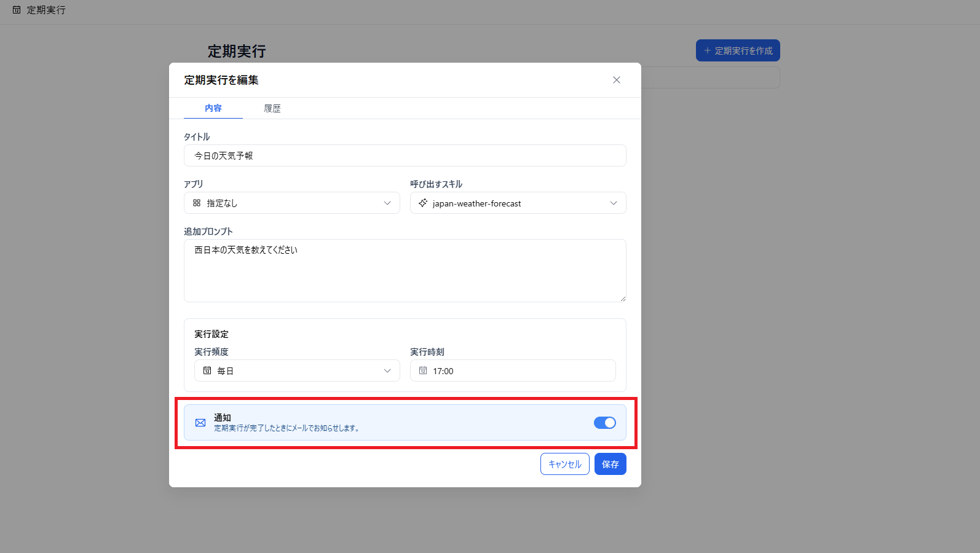Click the 追加プロンプト label
The width and height of the screenshot is (980, 553).
[208, 231]
